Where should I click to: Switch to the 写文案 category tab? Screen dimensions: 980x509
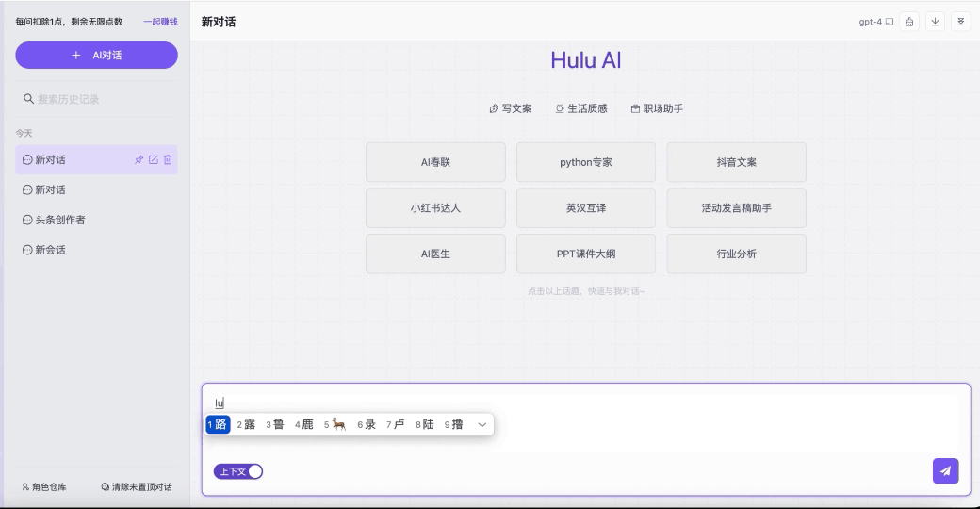click(511, 108)
